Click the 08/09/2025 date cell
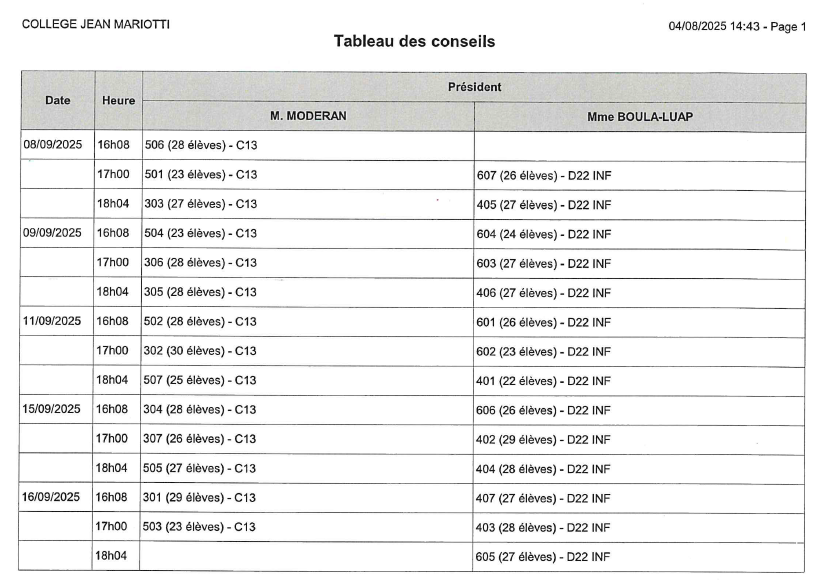The image size is (820, 584). (x=53, y=145)
